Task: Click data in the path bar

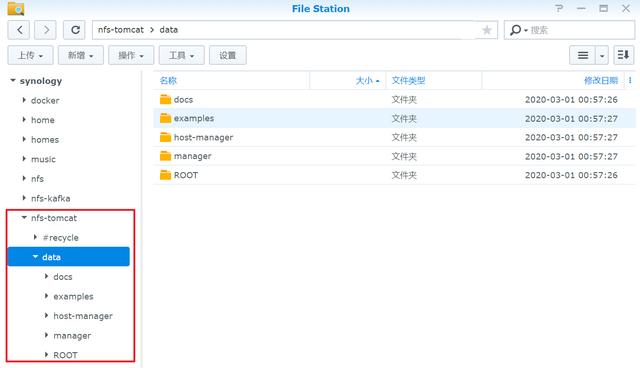Action: [x=169, y=30]
